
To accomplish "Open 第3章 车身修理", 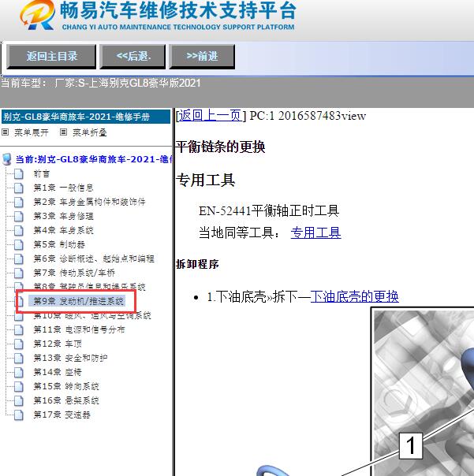I will (x=63, y=216).
